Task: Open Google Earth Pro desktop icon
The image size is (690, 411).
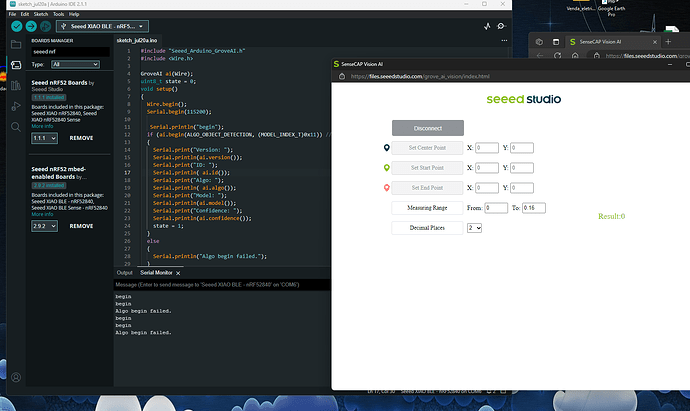Action: 611,8
